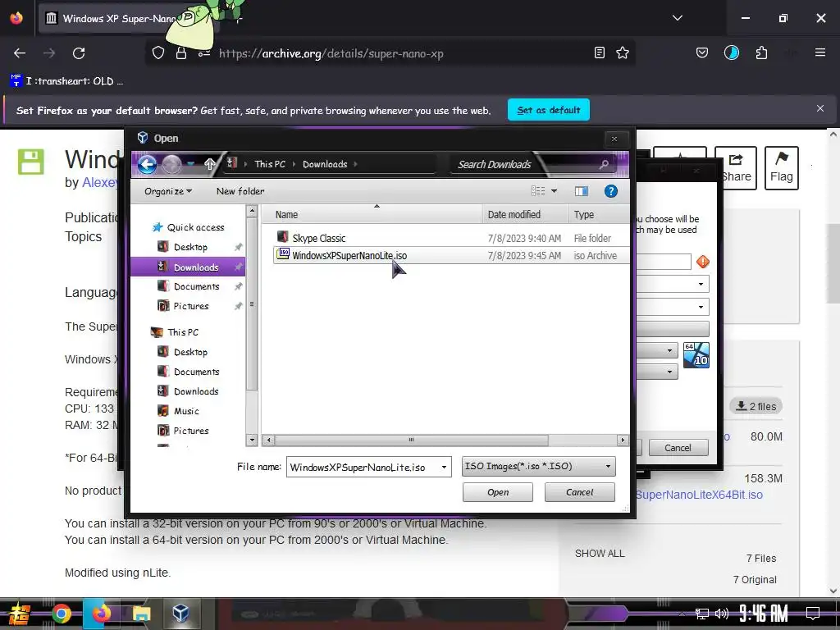This screenshot has height=630, width=840.
Task: Open Chrome from the taskbar
Action: coord(62,614)
